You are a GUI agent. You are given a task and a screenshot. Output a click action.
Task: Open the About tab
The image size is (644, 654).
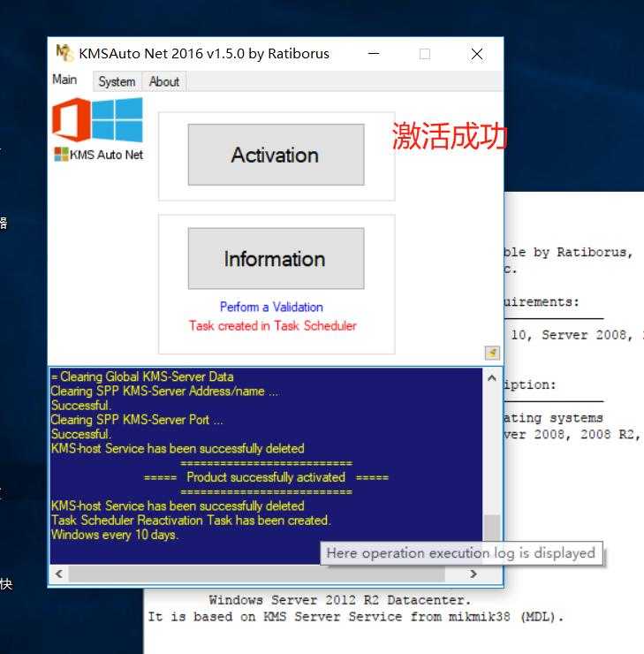[x=164, y=81]
